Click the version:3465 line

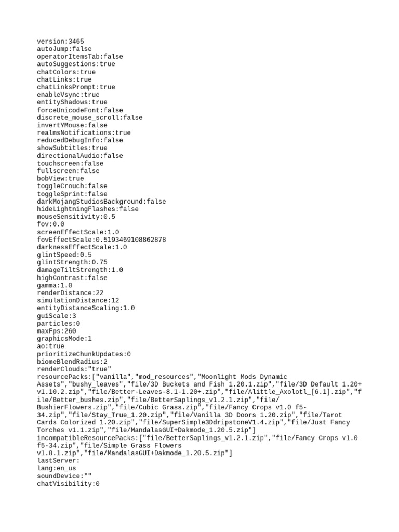click(60, 42)
